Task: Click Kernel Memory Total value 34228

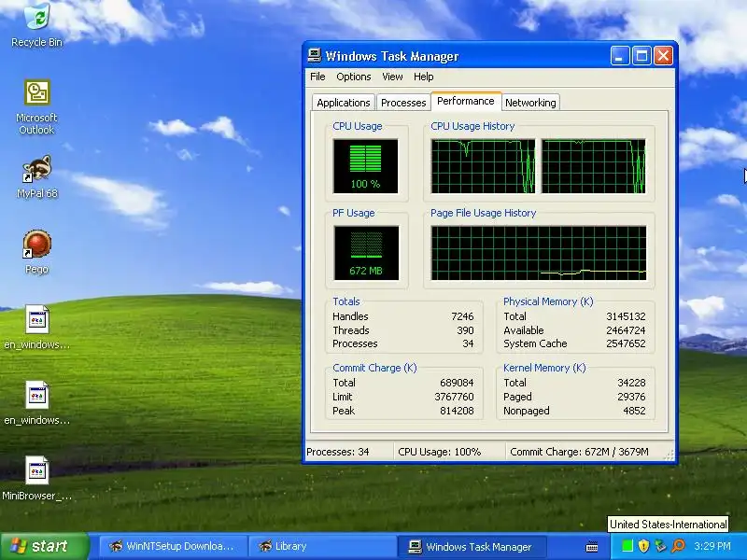Action: (631, 383)
